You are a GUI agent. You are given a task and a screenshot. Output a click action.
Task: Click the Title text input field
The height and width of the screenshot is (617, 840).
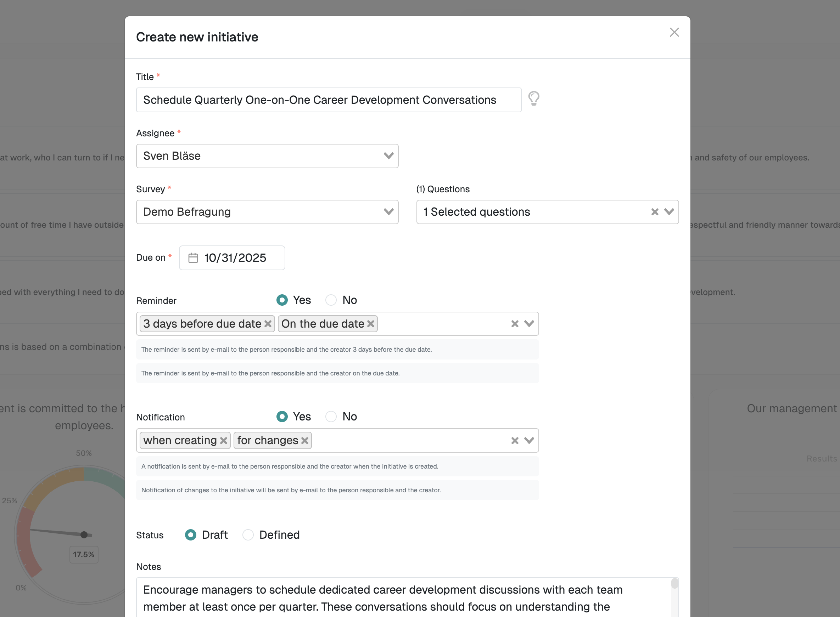(x=328, y=100)
